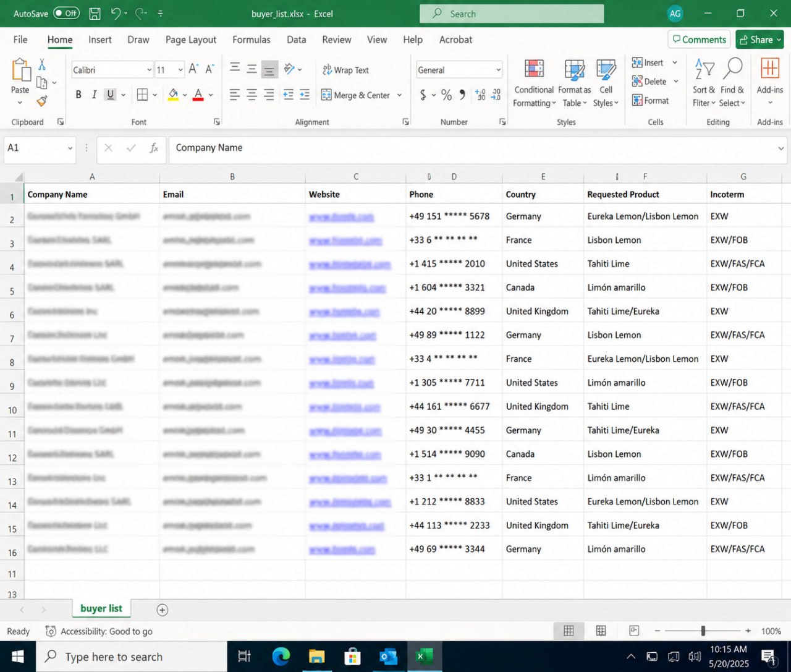This screenshot has width=791, height=672.
Task: Open the Calibri font name dropdown
Action: (149, 70)
